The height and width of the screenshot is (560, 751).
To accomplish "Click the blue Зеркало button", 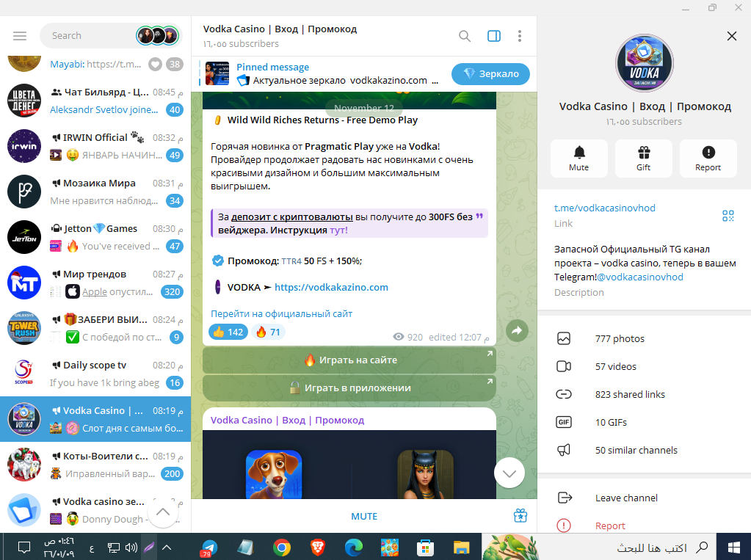I will (x=490, y=74).
